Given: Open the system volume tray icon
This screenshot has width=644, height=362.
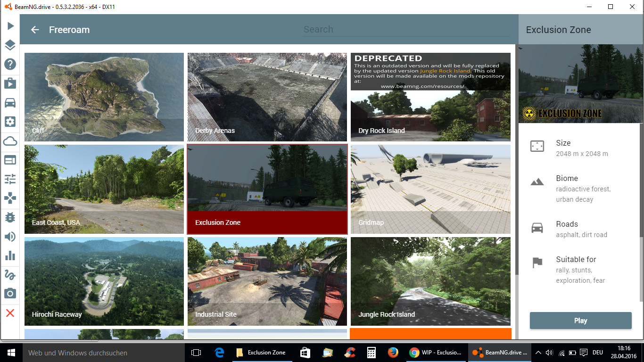Looking at the screenshot, I should coord(549,353).
